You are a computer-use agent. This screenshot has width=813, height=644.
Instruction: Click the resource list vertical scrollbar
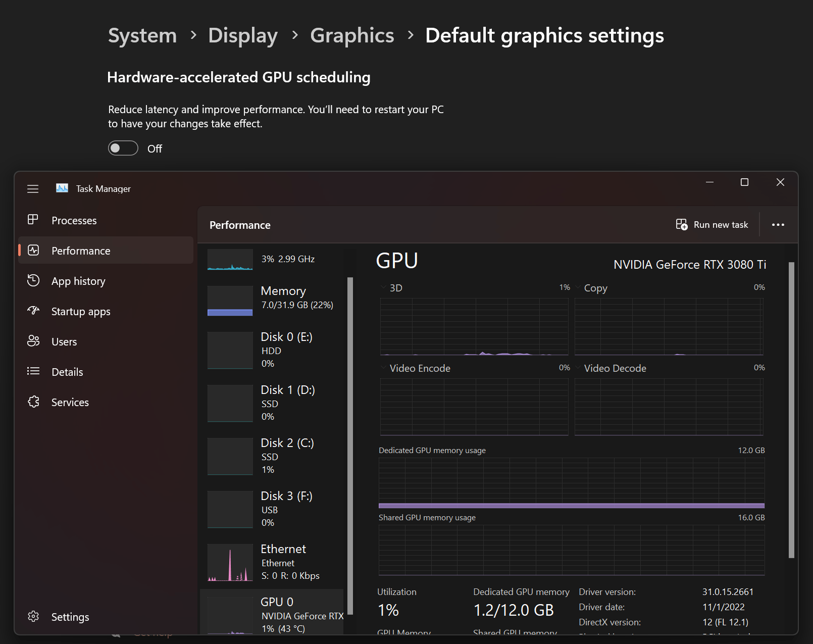[x=350, y=446]
